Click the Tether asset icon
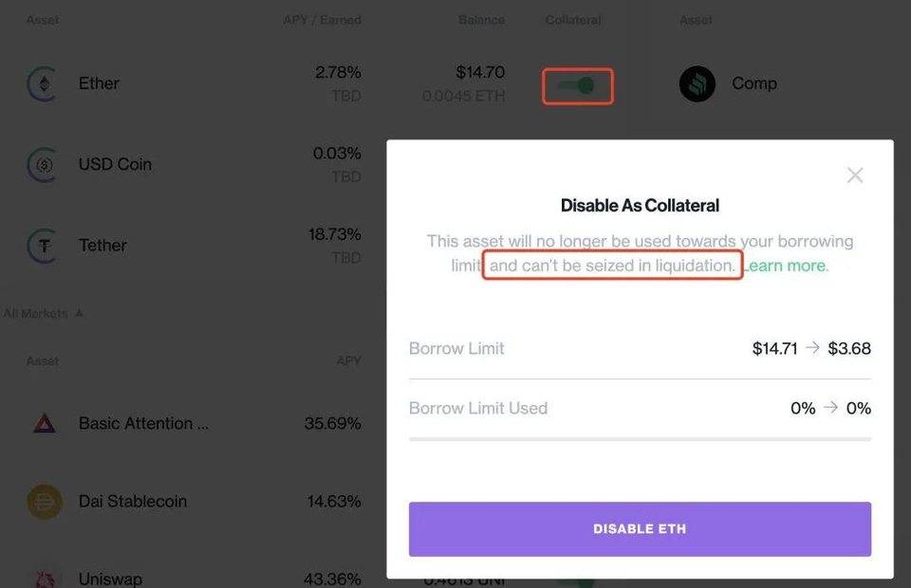911x588 pixels. point(43,246)
